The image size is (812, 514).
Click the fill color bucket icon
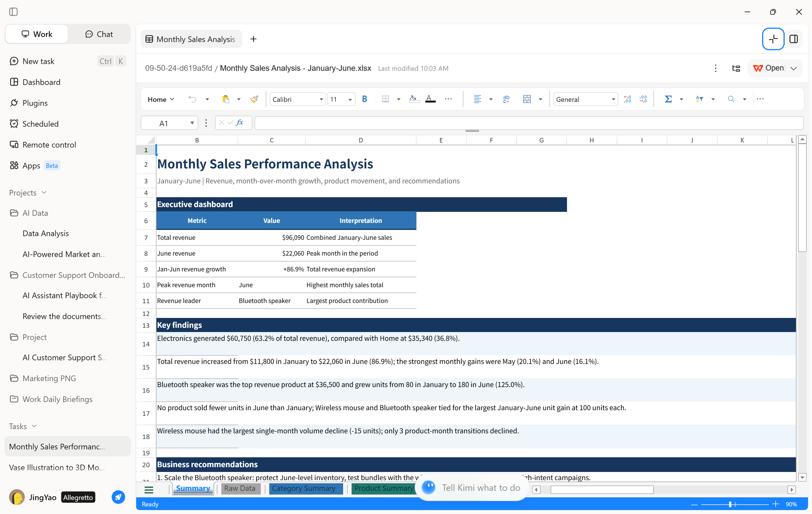414,99
